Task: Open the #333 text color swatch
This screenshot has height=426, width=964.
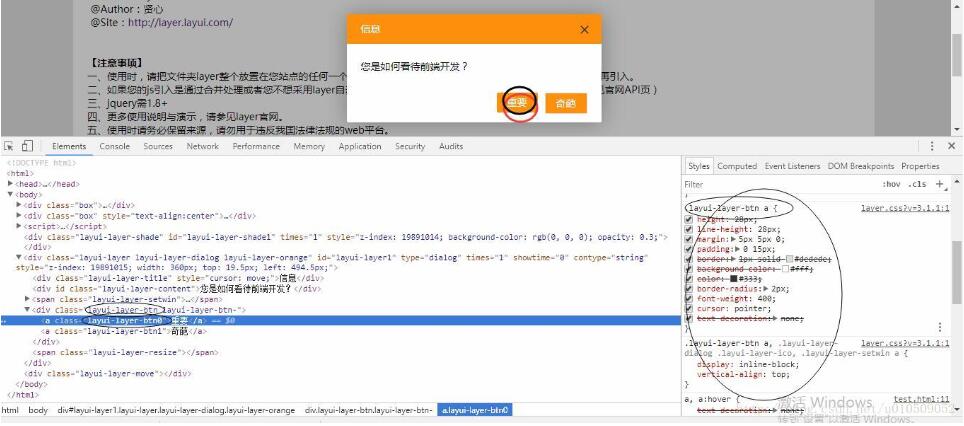Action: coord(733,278)
